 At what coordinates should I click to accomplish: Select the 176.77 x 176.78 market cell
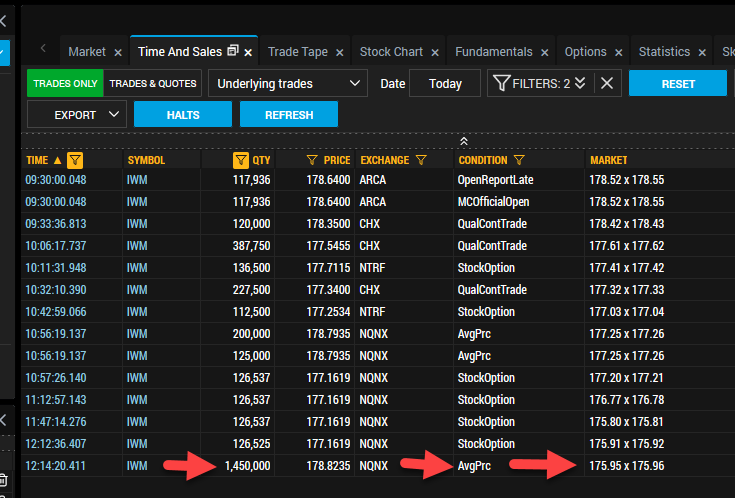(x=627, y=400)
